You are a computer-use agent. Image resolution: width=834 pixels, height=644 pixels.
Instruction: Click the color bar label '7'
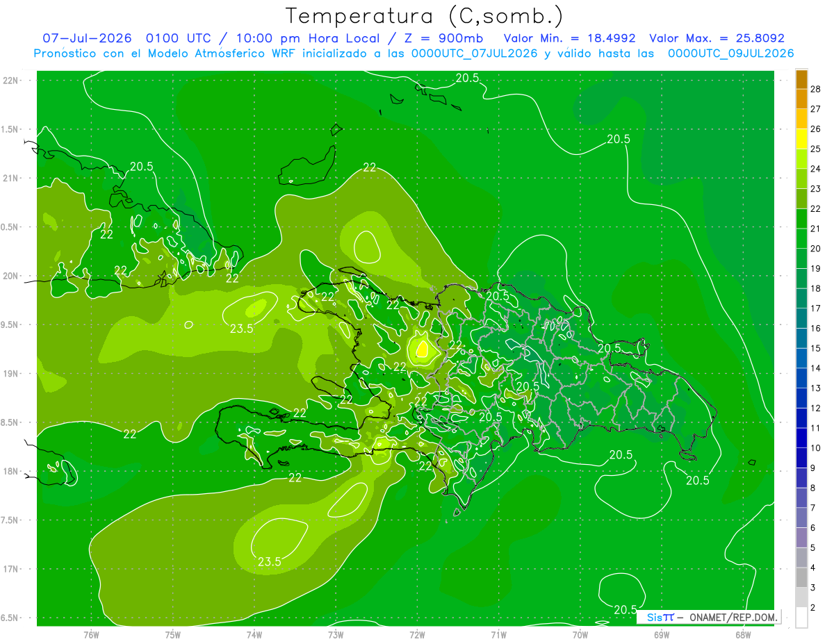[x=814, y=508]
